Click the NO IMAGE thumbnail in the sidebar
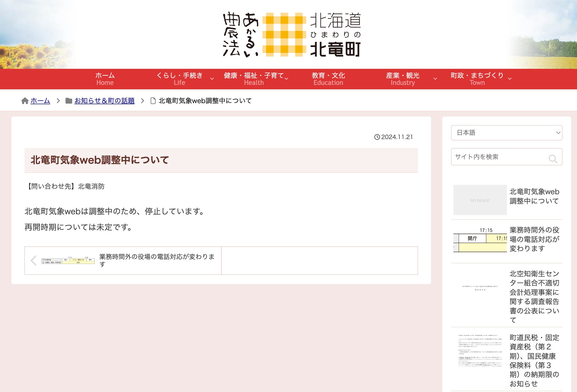Image resolution: width=577 pixels, height=392 pixels. pos(480,200)
